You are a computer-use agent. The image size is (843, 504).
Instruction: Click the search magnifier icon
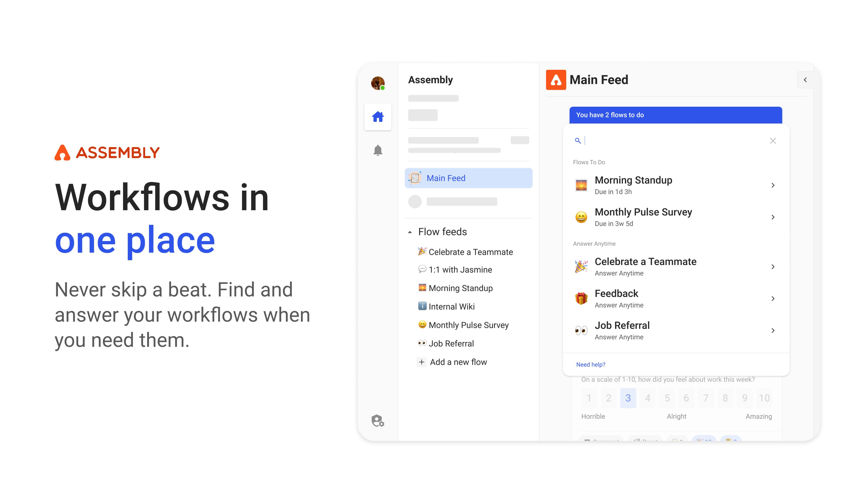tap(577, 141)
